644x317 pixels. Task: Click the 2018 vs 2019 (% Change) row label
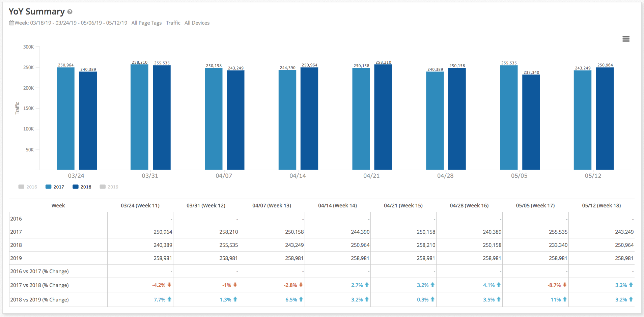coord(39,300)
